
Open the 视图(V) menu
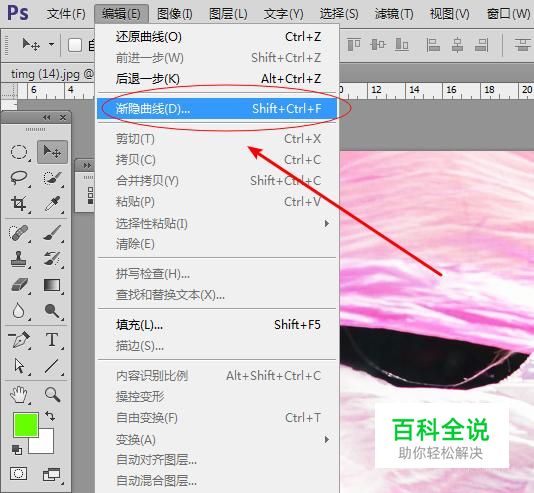point(450,14)
